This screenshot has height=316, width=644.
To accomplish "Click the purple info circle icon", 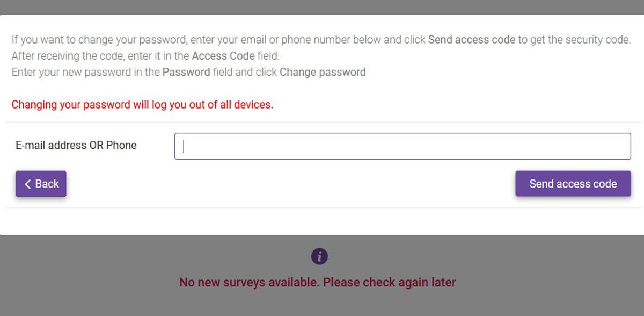I will [319, 256].
